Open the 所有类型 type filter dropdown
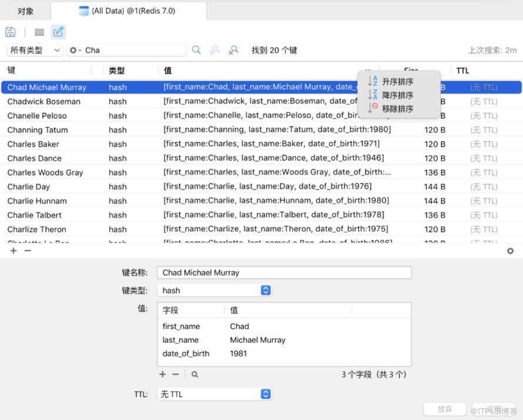This screenshot has height=420, width=523. pos(35,51)
